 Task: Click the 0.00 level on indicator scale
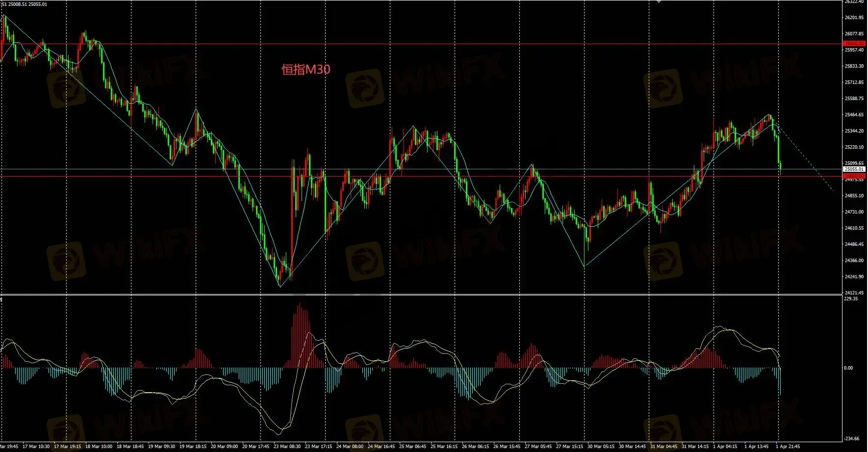click(x=848, y=368)
